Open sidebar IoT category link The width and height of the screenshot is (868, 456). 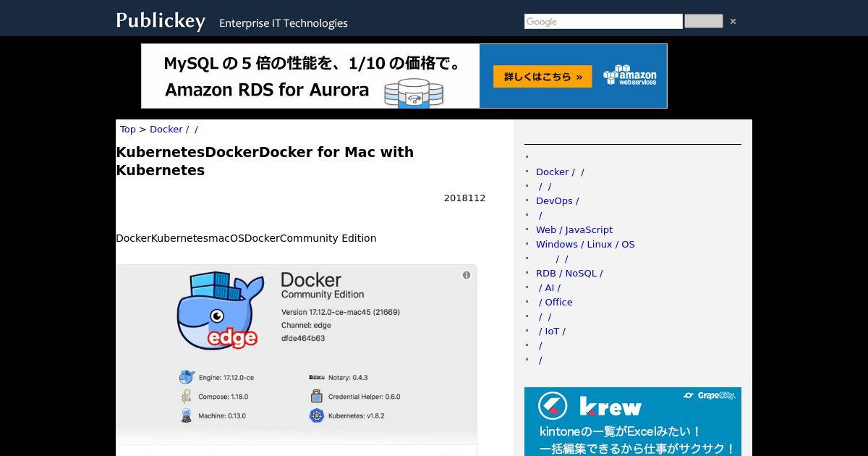click(552, 332)
